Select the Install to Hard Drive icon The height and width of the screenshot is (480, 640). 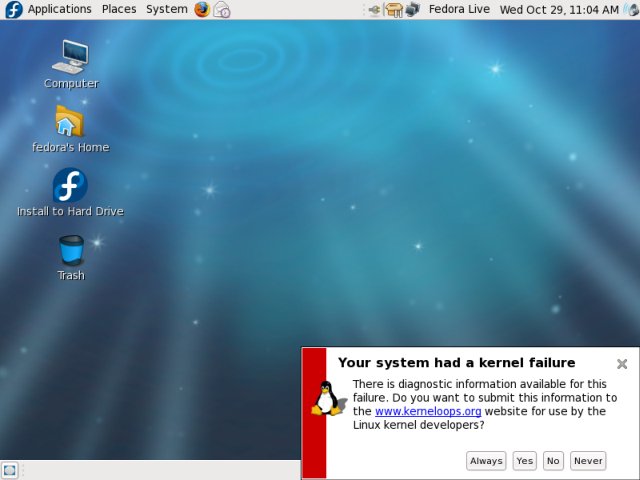click(x=70, y=192)
